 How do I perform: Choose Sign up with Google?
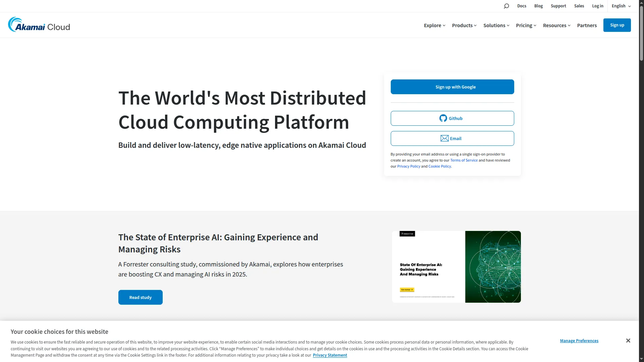tap(452, 87)
